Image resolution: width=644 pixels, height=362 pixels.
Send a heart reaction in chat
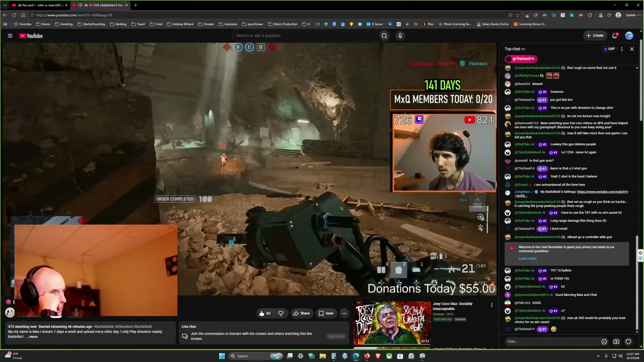click(x=628, y=341)
